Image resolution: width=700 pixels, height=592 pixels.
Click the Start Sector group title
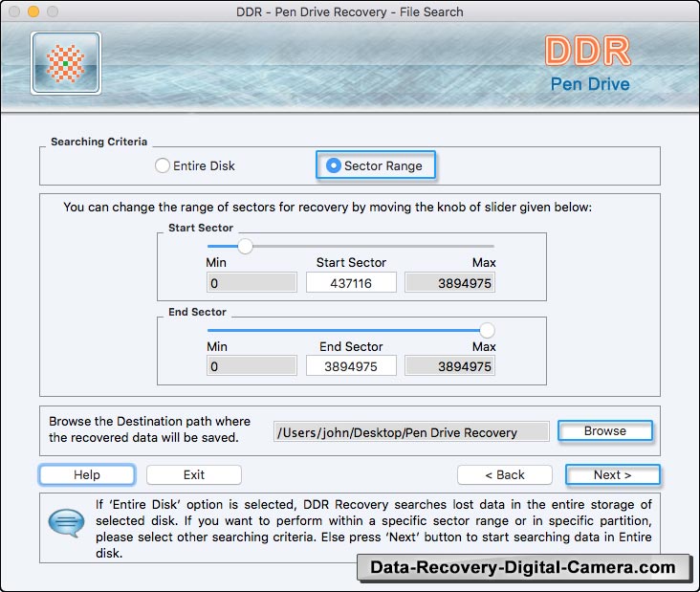[x=201, y=228]
